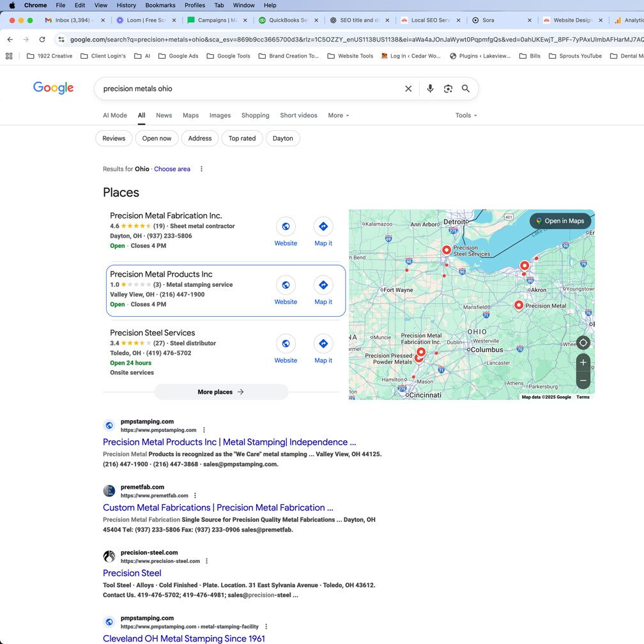The image size is (644, 644).
Task: Open the Sprouts YouTube bookmarks folder
Action: coord(575,56)
